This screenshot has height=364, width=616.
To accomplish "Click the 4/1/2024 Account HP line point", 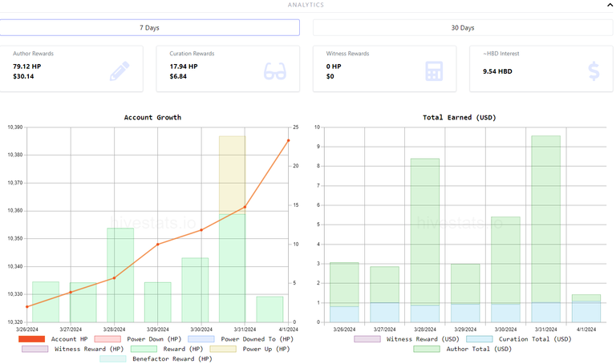I will 289,140.
